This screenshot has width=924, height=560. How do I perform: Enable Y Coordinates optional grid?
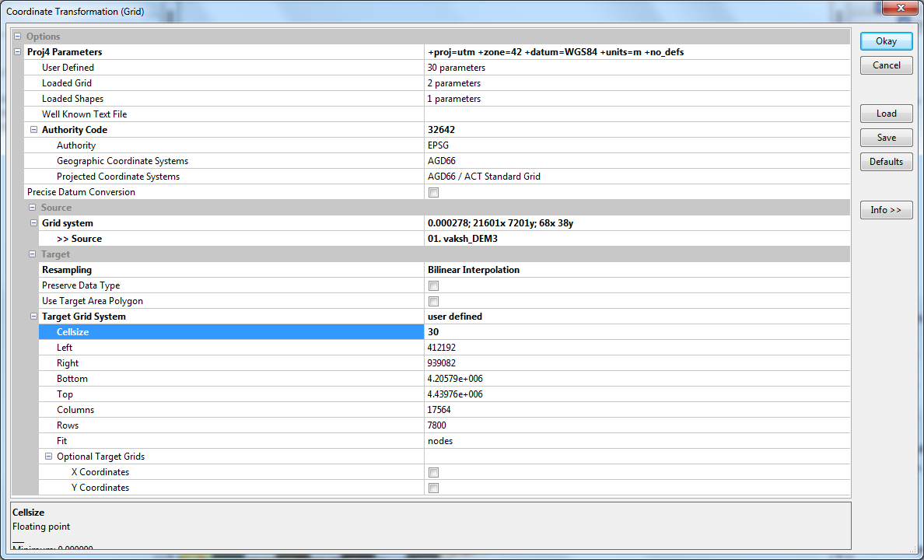pyautogui.click(x=434, y=488)
